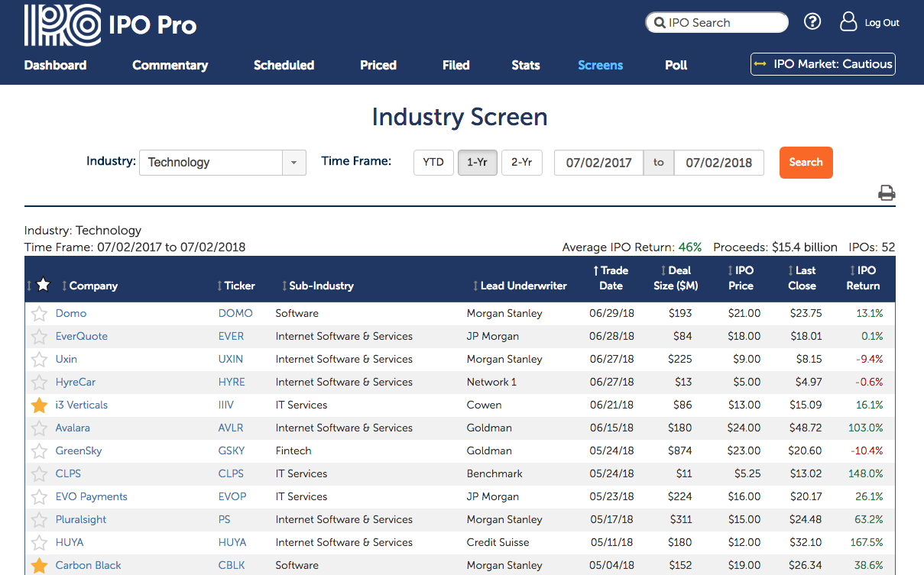Click the Average IPO Return 46% value

click(689, 247)
